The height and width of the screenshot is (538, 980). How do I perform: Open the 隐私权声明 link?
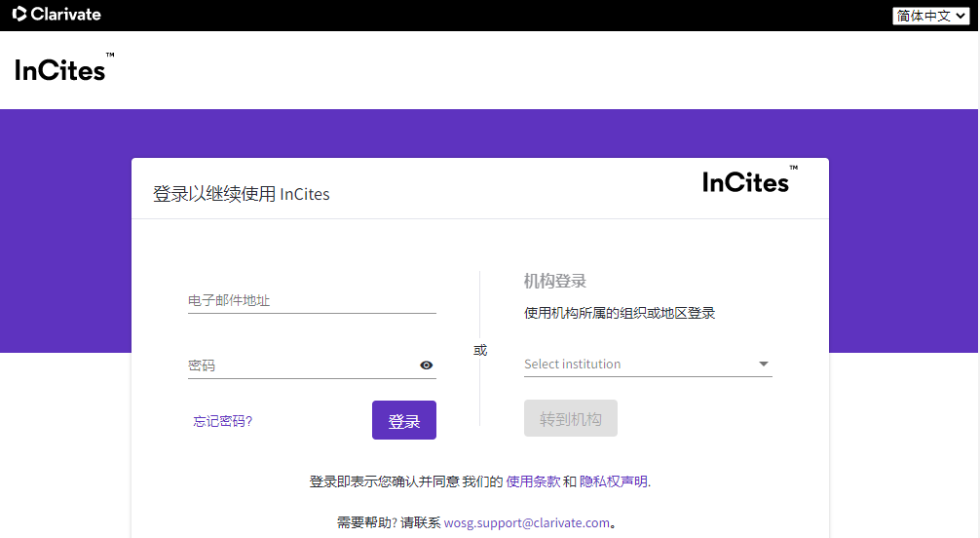tap(614, 481)
